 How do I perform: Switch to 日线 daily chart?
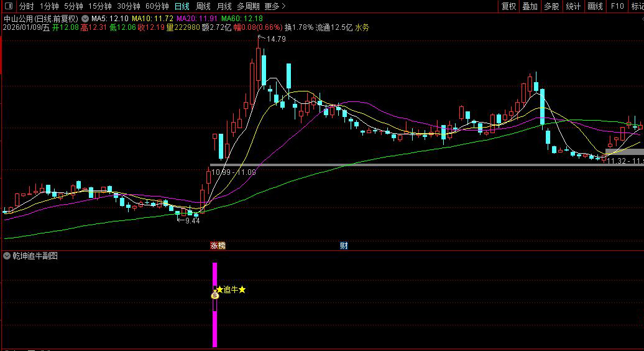coord(182,6)
